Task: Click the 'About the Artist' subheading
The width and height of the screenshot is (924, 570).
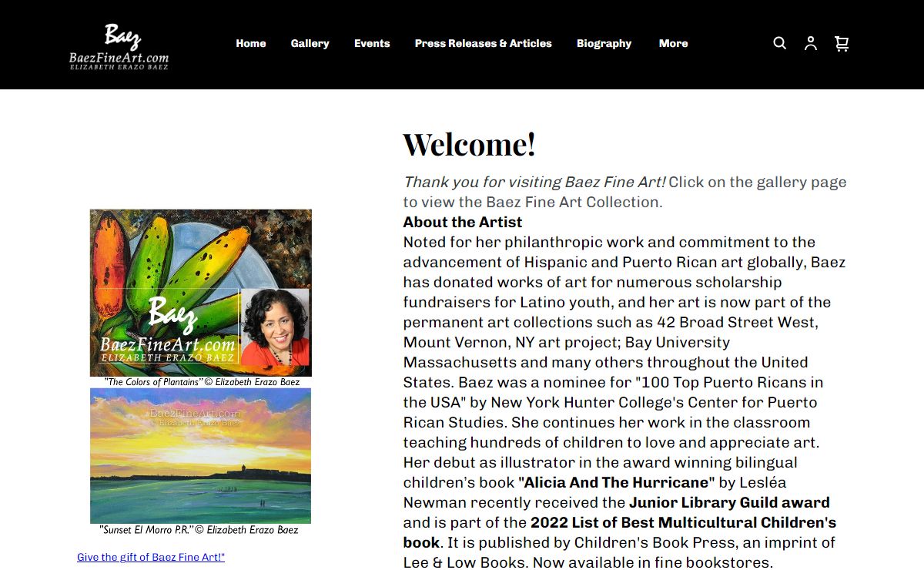Action: (x=463, y=222)
